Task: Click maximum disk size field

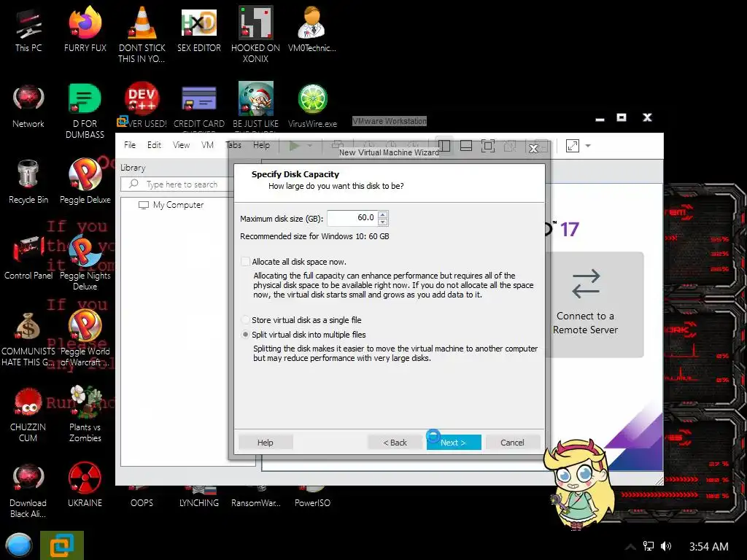Action: coord(352,217)
